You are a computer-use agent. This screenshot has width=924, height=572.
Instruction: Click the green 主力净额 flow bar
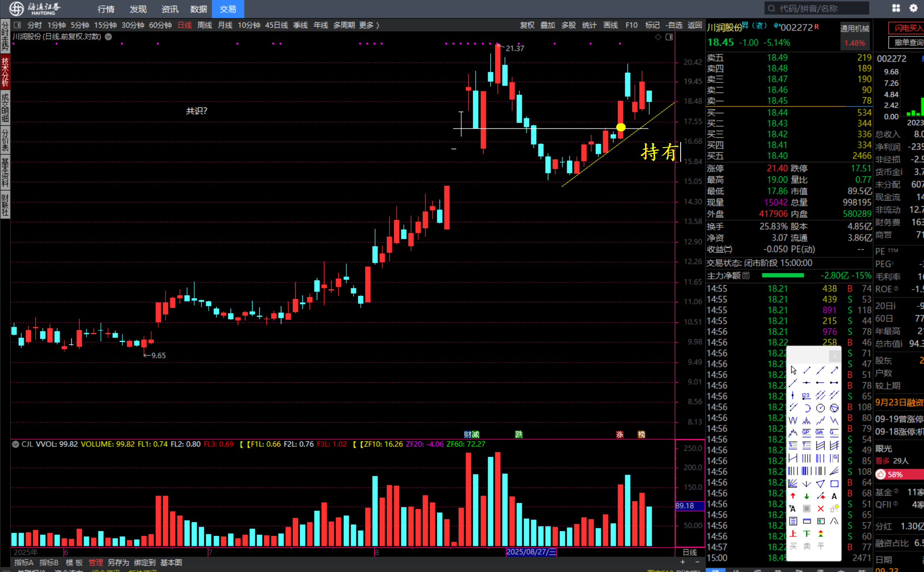tap(783, 276)
